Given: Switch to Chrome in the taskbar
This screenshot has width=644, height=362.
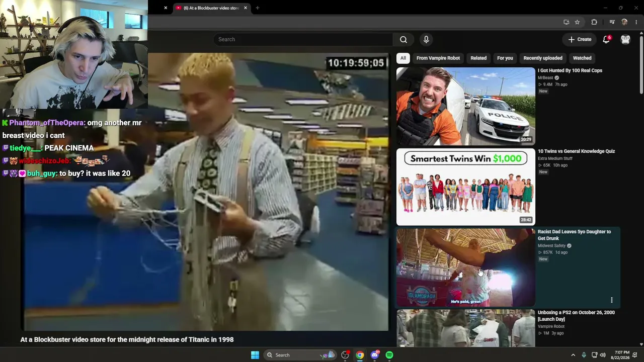Looking at the screenshot, I should [360, 355].
